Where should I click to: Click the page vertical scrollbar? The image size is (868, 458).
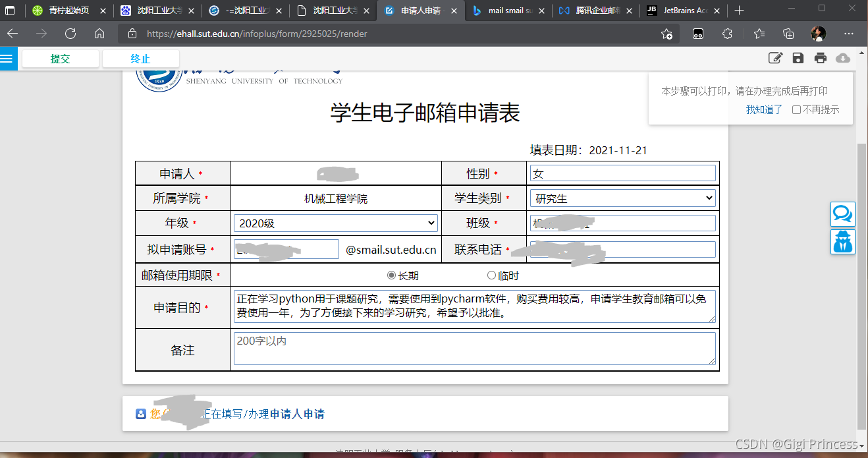pos(862,287)
